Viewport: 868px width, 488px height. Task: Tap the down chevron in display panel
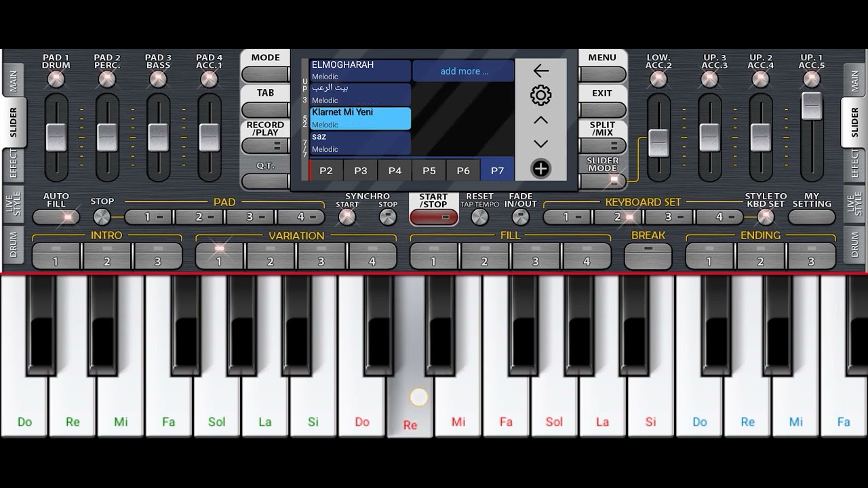[540, 144]
